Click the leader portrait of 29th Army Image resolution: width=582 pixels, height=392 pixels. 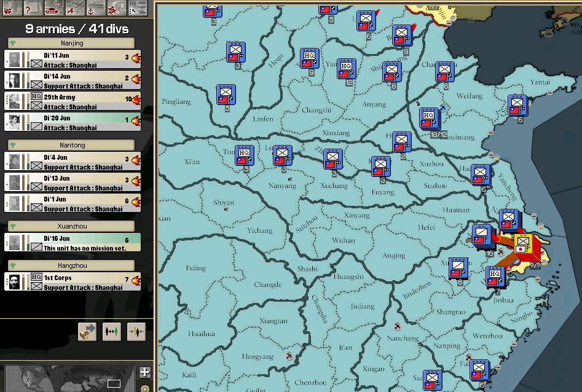(x=14, y=102)
